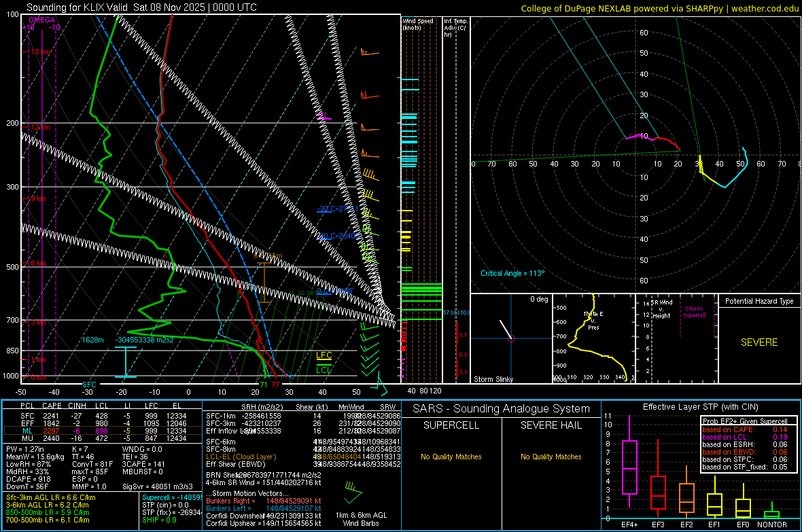Click the green LCL label on skew-T
Viewport: 802px width, 532px height.
click(324, 370)
